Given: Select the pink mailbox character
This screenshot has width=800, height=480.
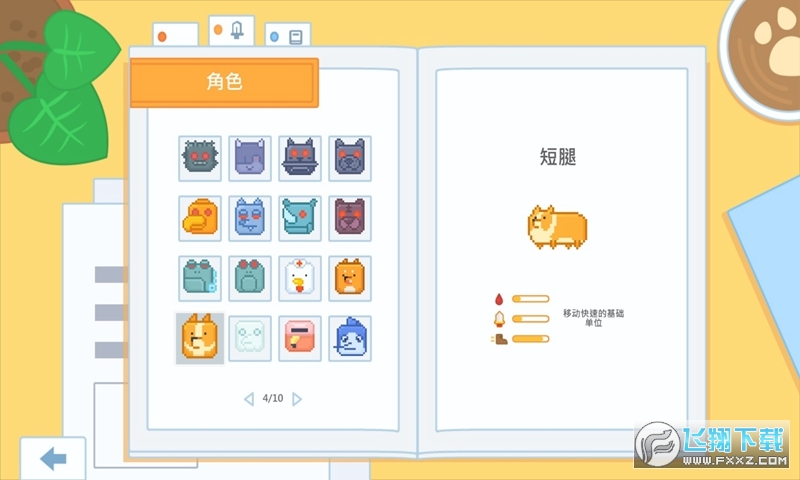Looking at the screenshot, I should pyautogui.click(x=300, y=338).
